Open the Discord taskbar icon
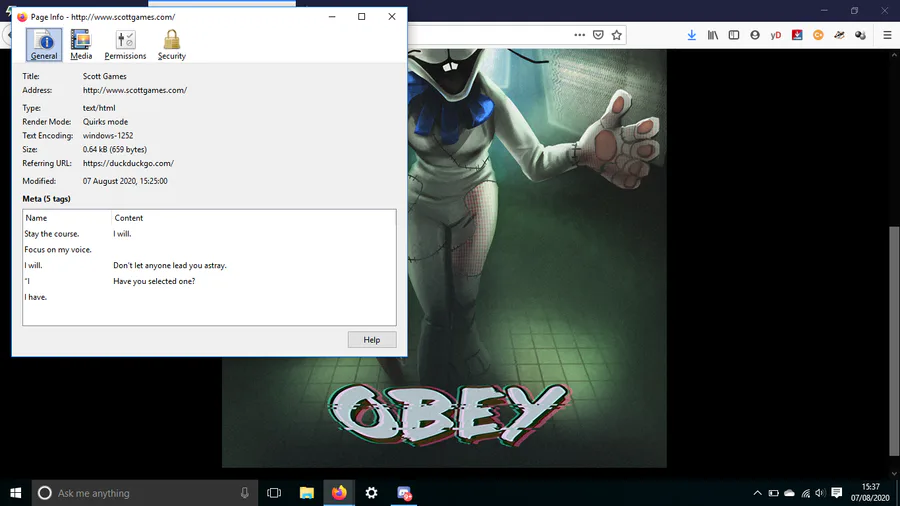This screenshot has width=900, height=506. (404, 493)
